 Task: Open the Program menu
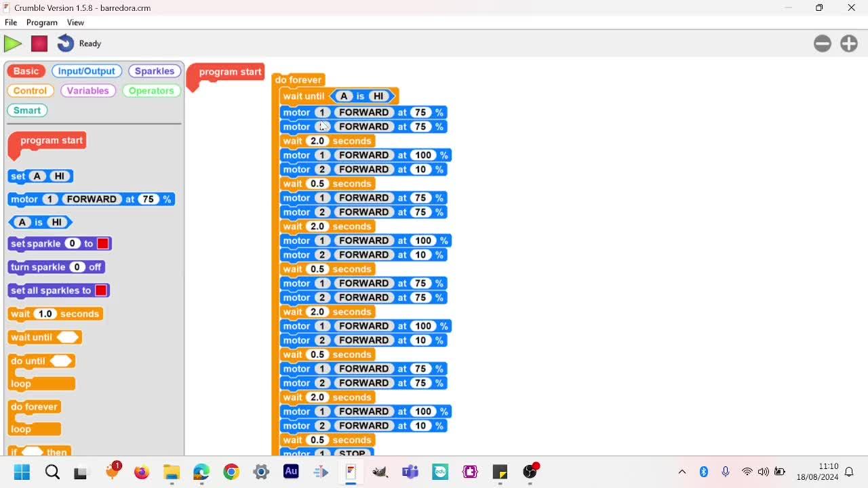pos(42,22)
